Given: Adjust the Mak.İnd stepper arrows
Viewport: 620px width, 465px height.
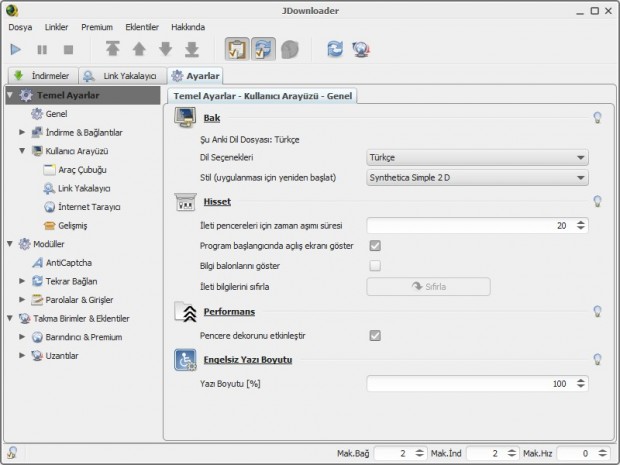Looking at the screenshot, I should (x=512, y=453).
